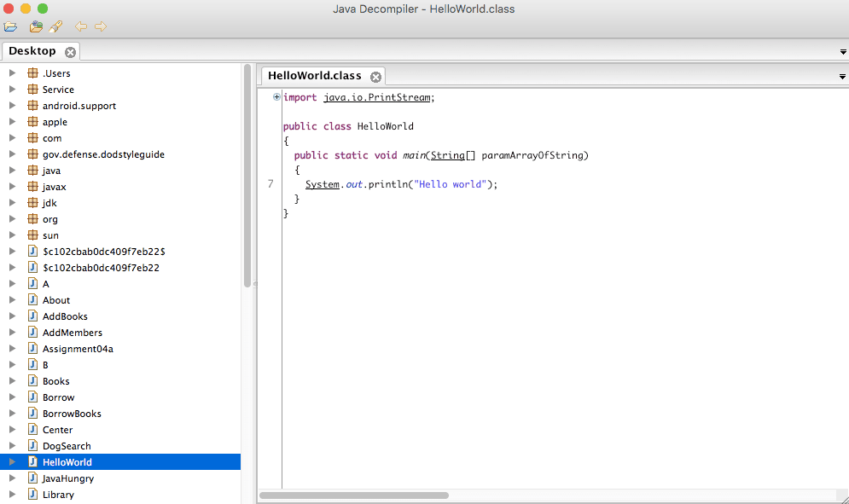Select Assignment04a in the tree
The width and height of the screenshot is (849, 504).
coord(78,349)
